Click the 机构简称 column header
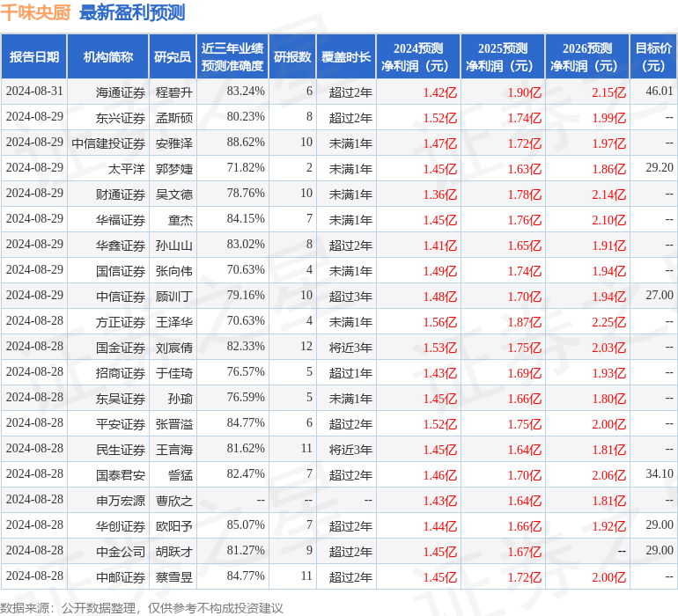 pyautogui.click(x=108, y=56)
